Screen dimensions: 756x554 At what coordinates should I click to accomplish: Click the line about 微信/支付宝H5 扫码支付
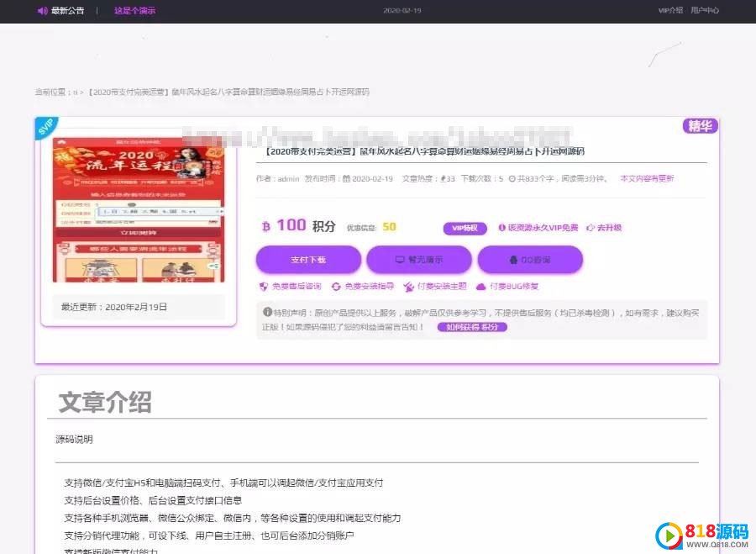pos(223,483)
